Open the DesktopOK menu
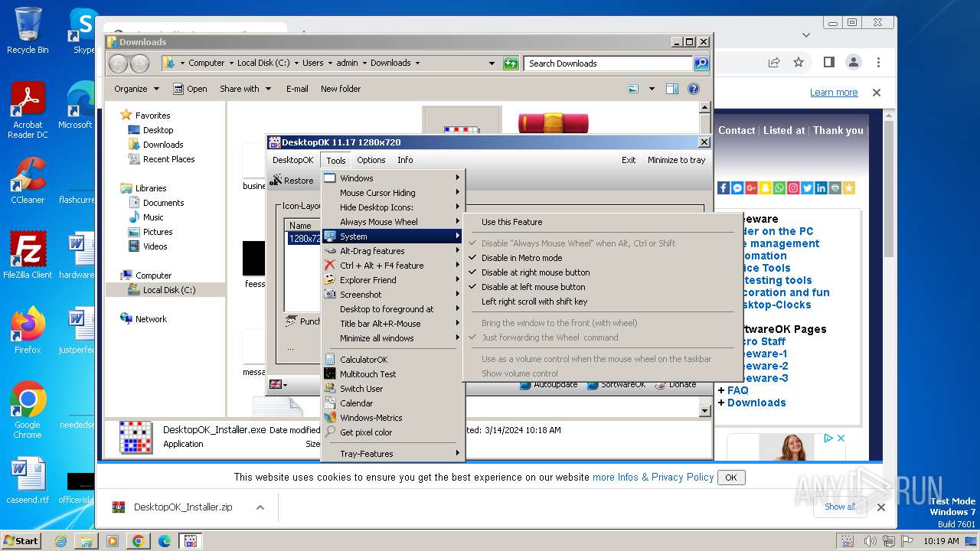 coord(293,160)
